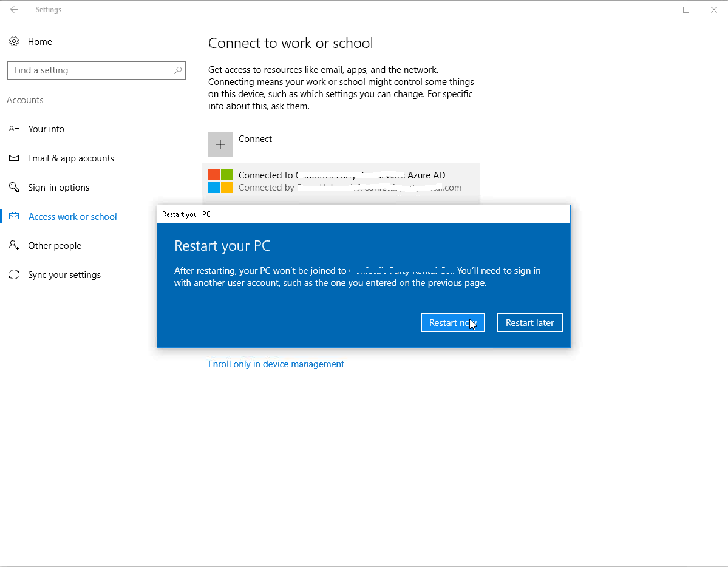Screen dimensions: 728x567
Task: Click the Sync your settings arrows icon
Action: point(14,275)
